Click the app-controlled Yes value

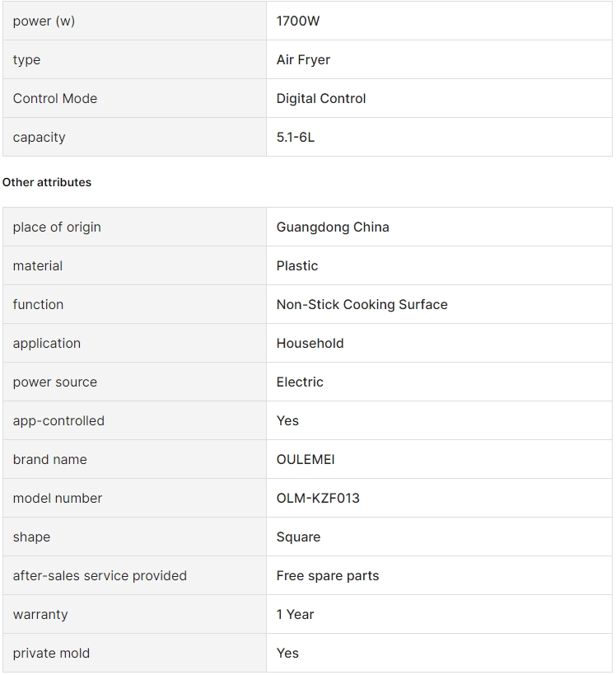(287, 421)
